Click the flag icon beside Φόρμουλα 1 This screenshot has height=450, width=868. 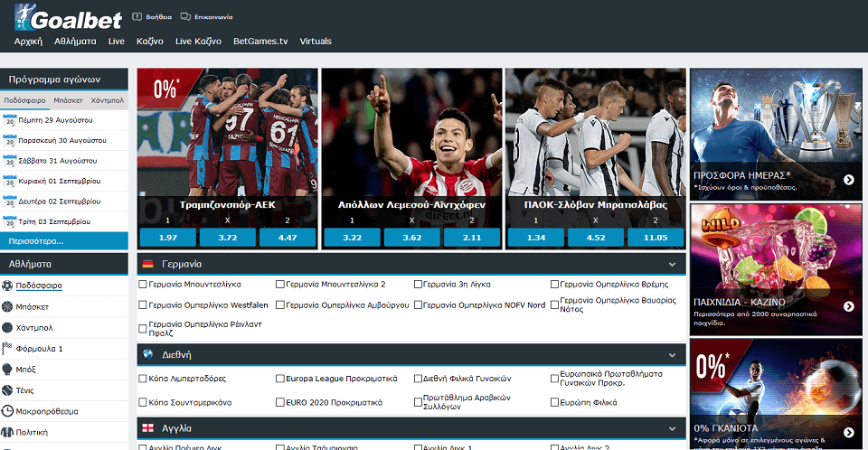pos(7,348)
